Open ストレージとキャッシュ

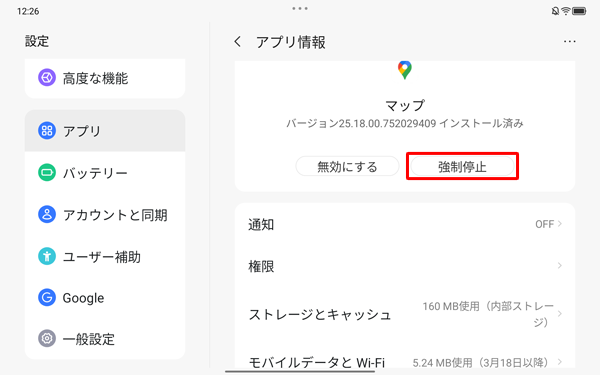tap(405, 314)
